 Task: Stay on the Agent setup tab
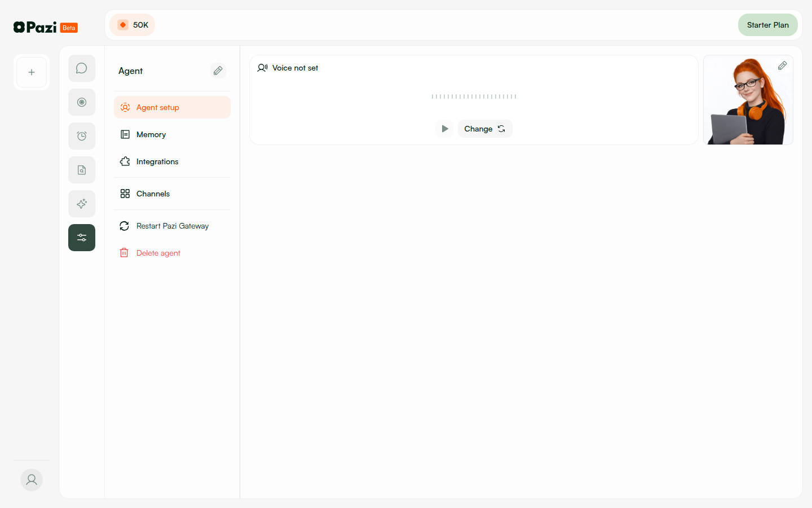point(158,107)
